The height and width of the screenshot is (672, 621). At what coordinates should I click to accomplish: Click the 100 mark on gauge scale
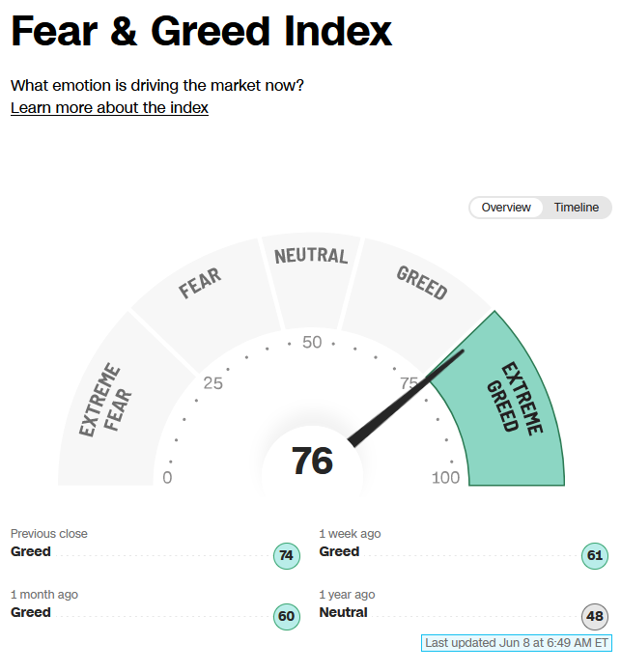(446, 478)
